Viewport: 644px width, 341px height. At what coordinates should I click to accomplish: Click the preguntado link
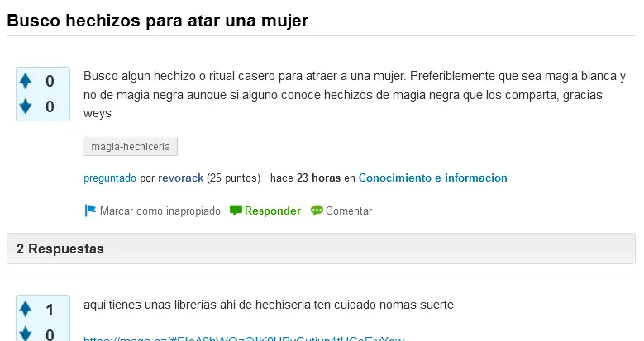pyautogui.click(x=110, y=178)
